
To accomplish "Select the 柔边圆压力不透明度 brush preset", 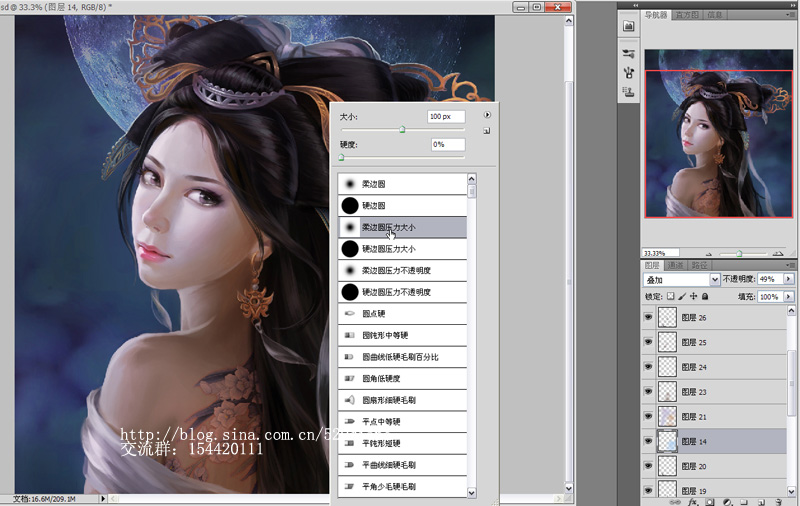I will point(402,270).
